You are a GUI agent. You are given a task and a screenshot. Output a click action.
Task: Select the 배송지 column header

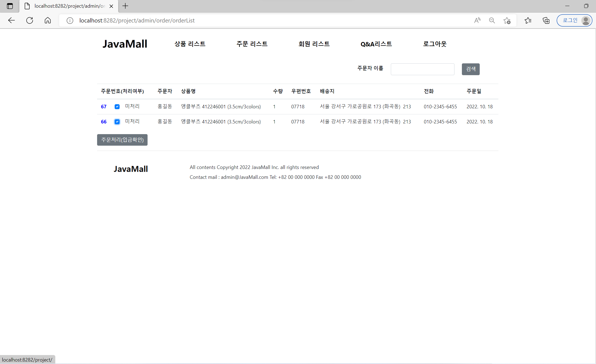point(327,91)
